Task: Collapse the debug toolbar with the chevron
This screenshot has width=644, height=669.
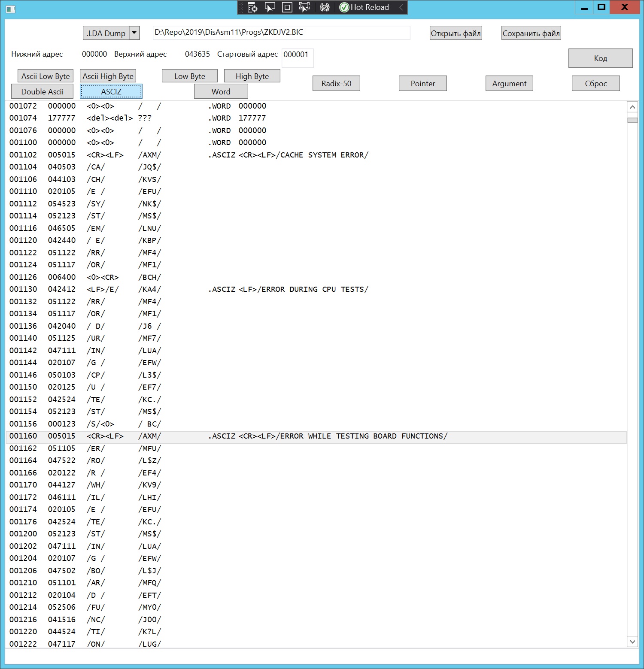Action: (401, 7)
